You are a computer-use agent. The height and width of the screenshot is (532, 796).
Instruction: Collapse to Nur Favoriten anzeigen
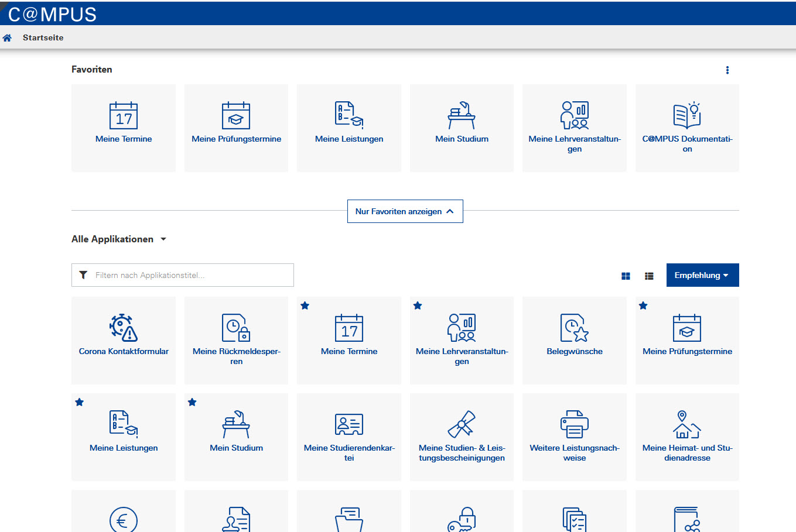pos(405,211)
